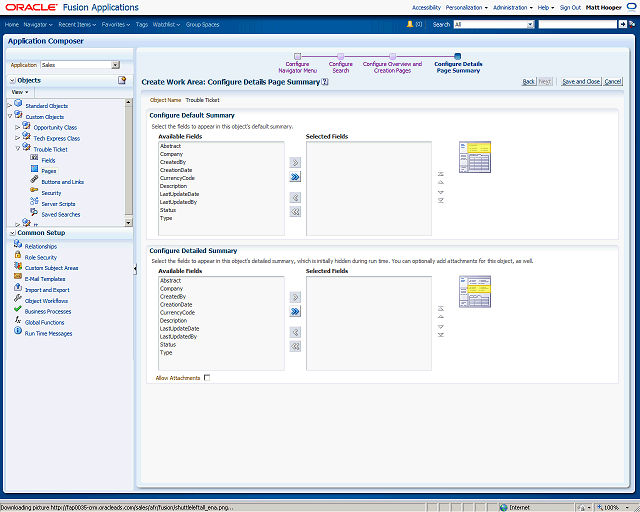Click the Run Time Messages info icon
Viewport: 640px width, 512px height.
[x=18, y=331]
